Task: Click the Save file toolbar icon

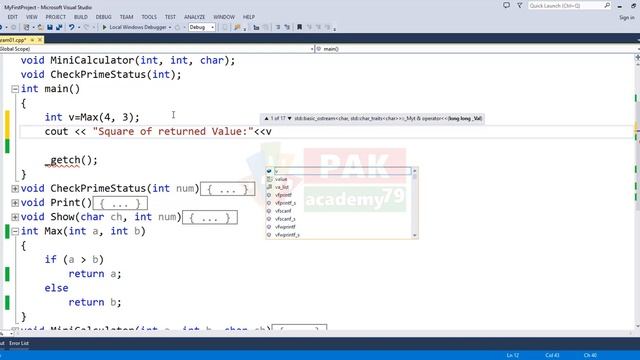Action: (50, 27)
